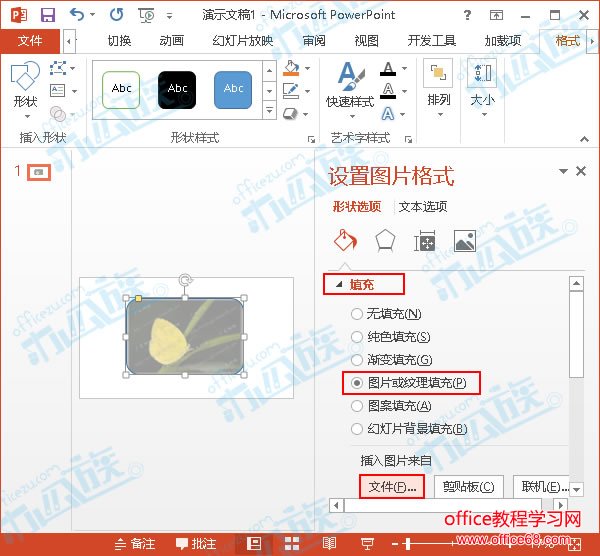
Task: Switch to 文本选项 in format pane
Action: click(x=423, y=207)
